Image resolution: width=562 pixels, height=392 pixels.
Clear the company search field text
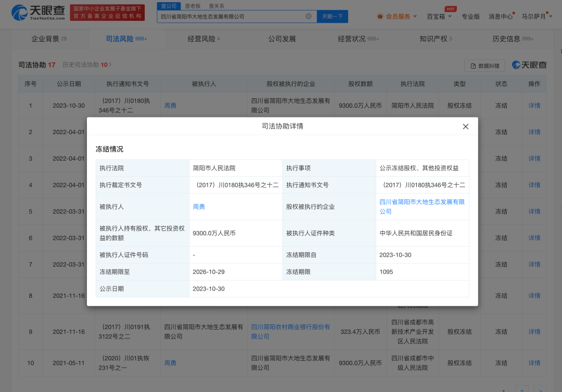pos(308,16)
